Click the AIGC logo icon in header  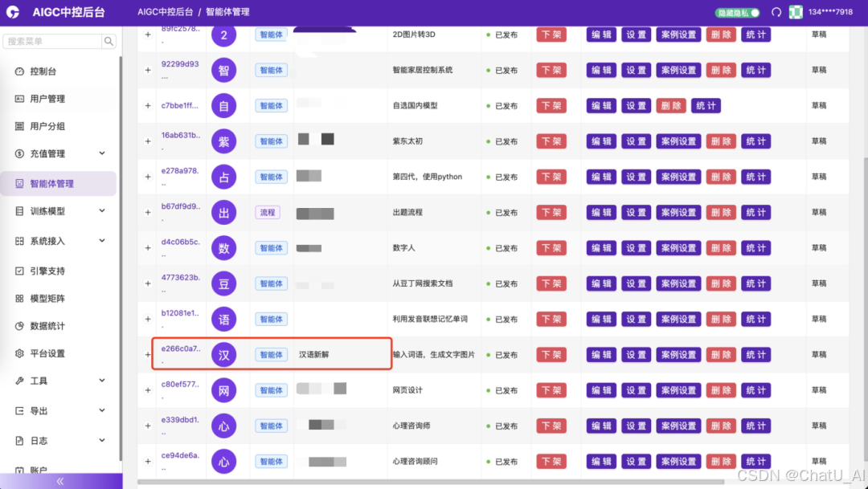(12, 12)
